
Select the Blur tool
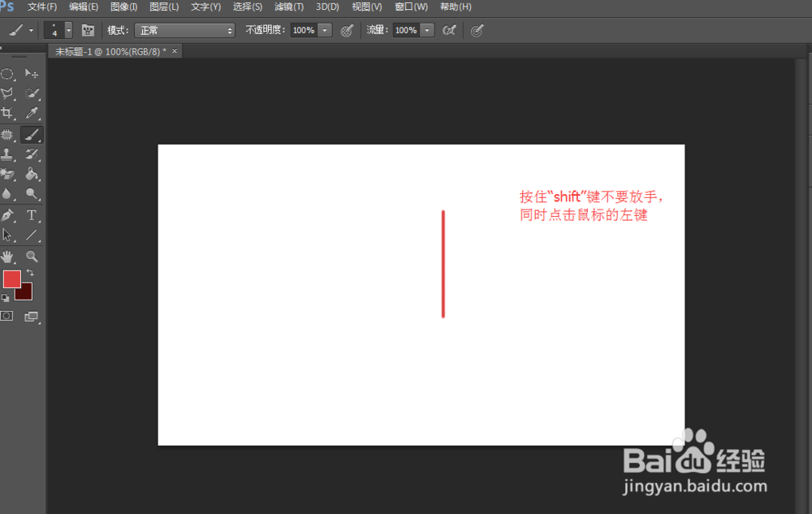[7, 193]
